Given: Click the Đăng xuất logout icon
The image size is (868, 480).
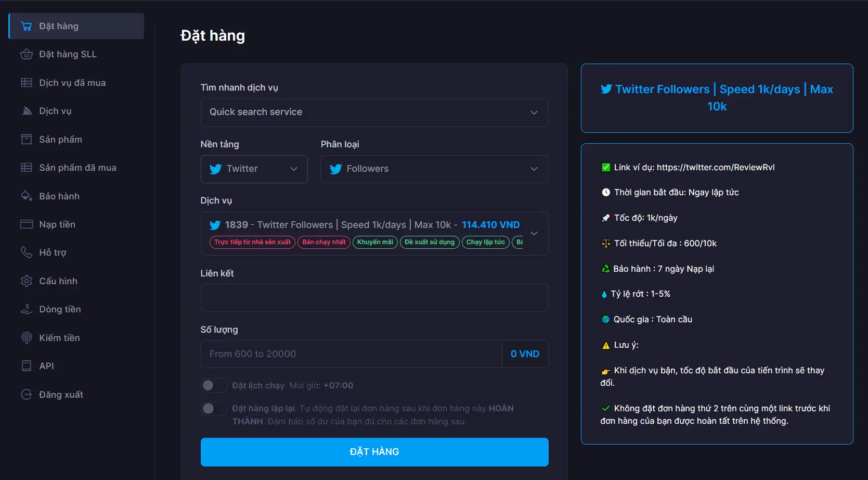Looking at the screenshot, I should tap(26, 395).
